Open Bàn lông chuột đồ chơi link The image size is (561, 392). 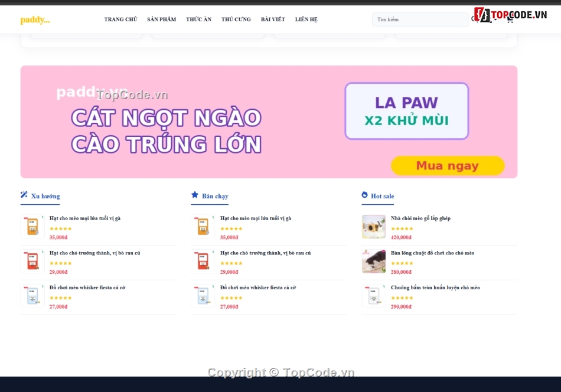[x=432, y=253]
